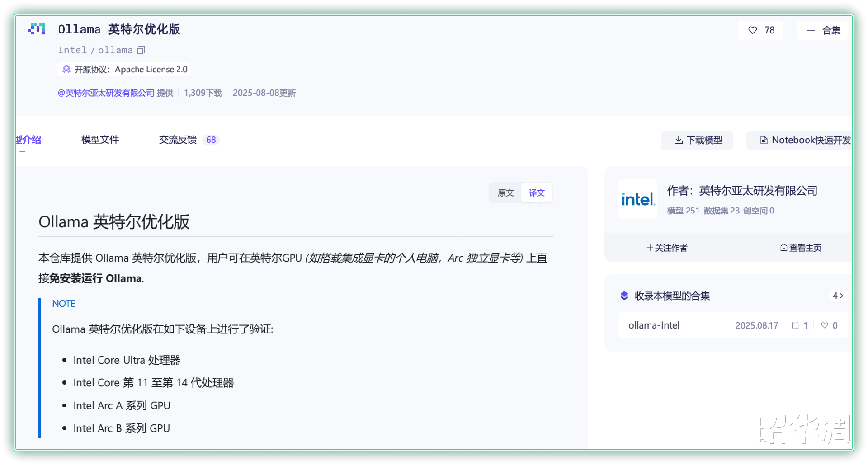Click the author name 英特尔亚太研发有限公司
Viewport: 868px width, 465px height.
(x=758, y=191)
